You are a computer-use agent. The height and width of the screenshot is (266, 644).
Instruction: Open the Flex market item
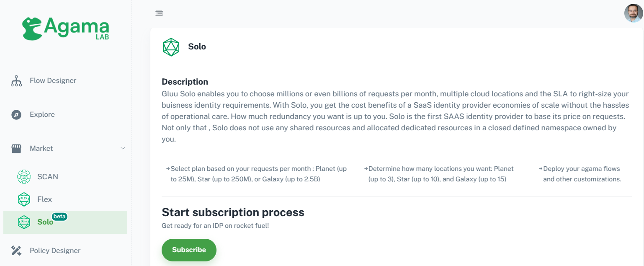click(x=44, y=199)
